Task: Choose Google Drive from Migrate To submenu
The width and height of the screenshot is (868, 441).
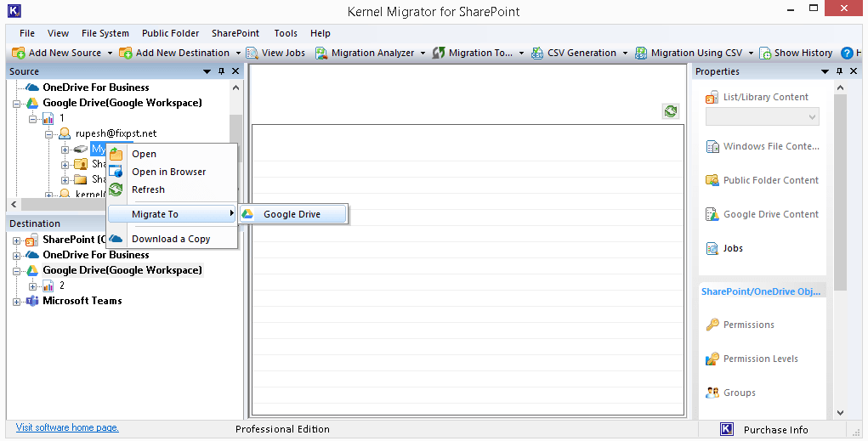Action: click(292, 214)
